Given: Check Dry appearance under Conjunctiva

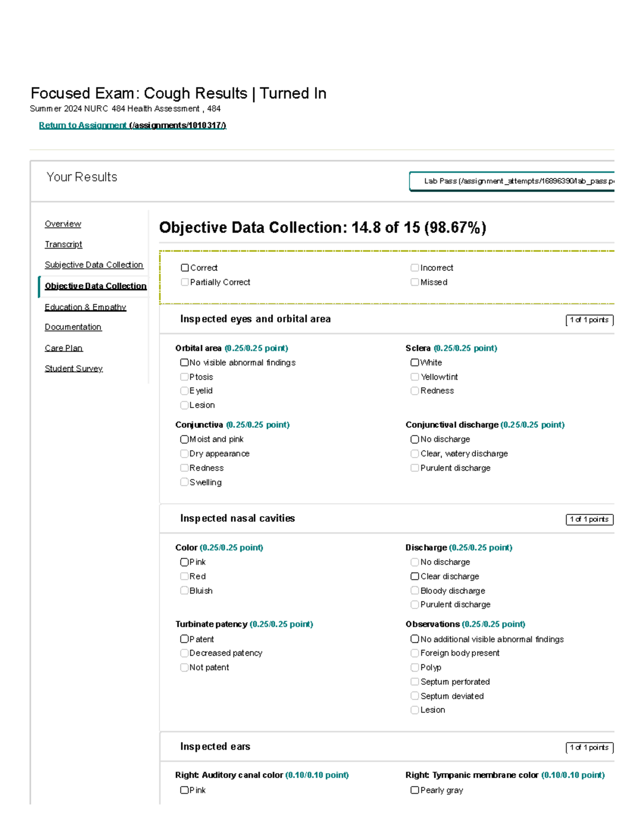Looking at the screenshot, I should [x=185, y=454].
